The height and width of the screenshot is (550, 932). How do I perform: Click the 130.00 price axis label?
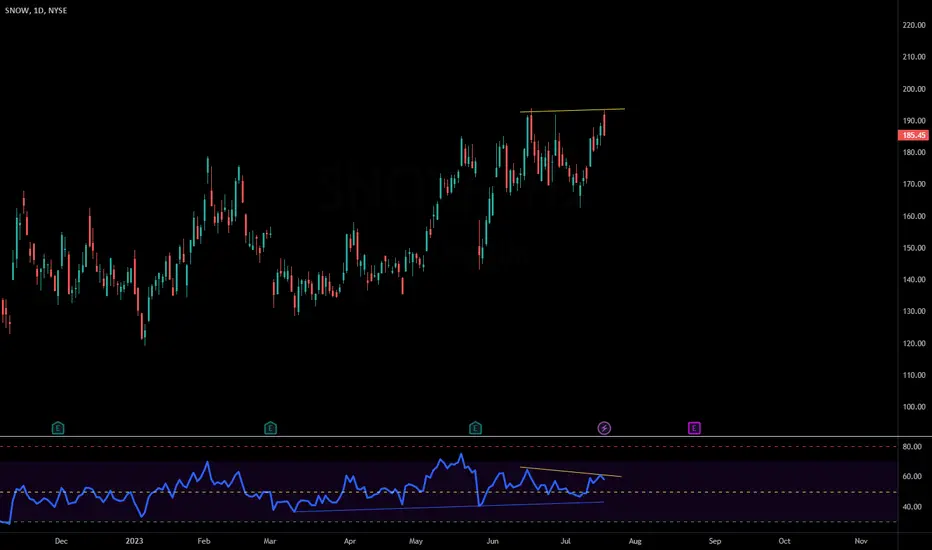click(x=914, y=312)
